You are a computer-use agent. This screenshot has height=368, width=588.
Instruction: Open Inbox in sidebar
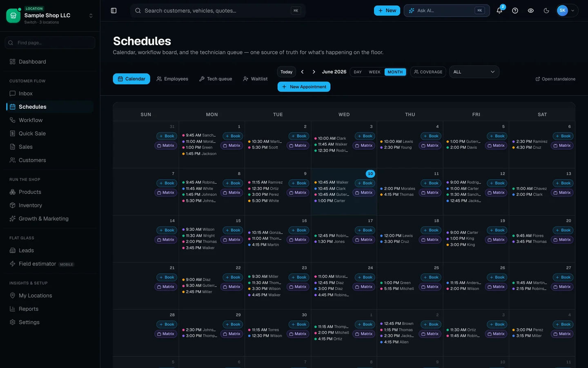(x=50, y=94)
